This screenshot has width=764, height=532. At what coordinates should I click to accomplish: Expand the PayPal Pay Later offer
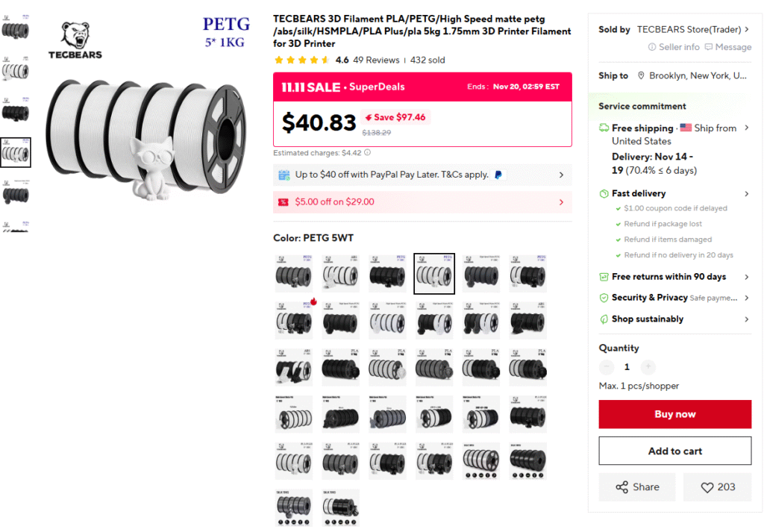(x=561, y=175)
